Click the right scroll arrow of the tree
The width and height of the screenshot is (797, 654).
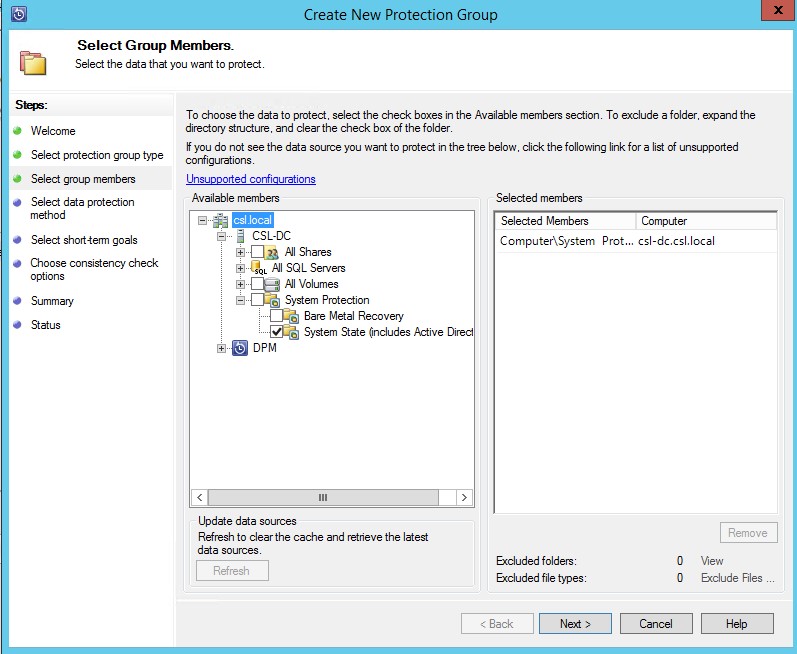point(464,497)
